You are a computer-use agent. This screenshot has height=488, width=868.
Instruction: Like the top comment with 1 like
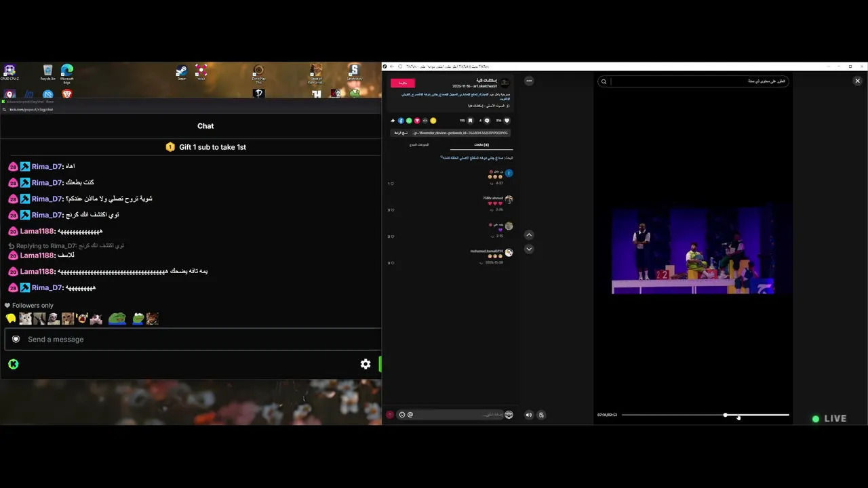pos(391,184)
